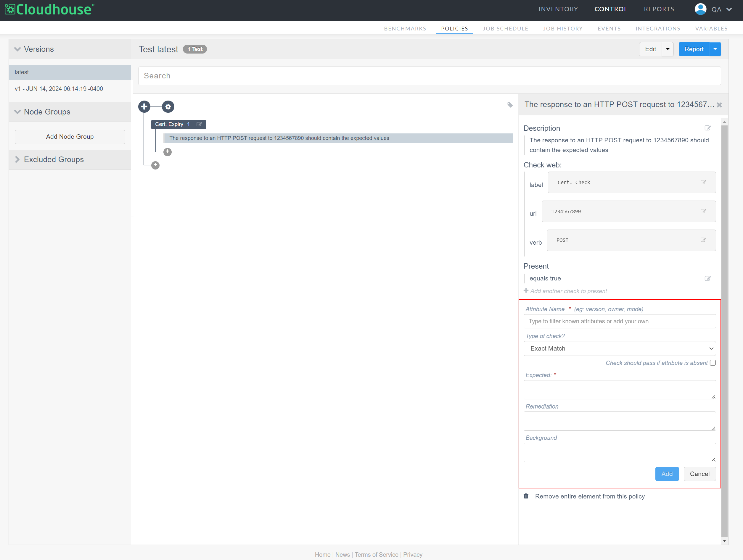This screenshot has width=743, height=560.
Task: Edit the verb value POST
Action: (x=703, y=240)
